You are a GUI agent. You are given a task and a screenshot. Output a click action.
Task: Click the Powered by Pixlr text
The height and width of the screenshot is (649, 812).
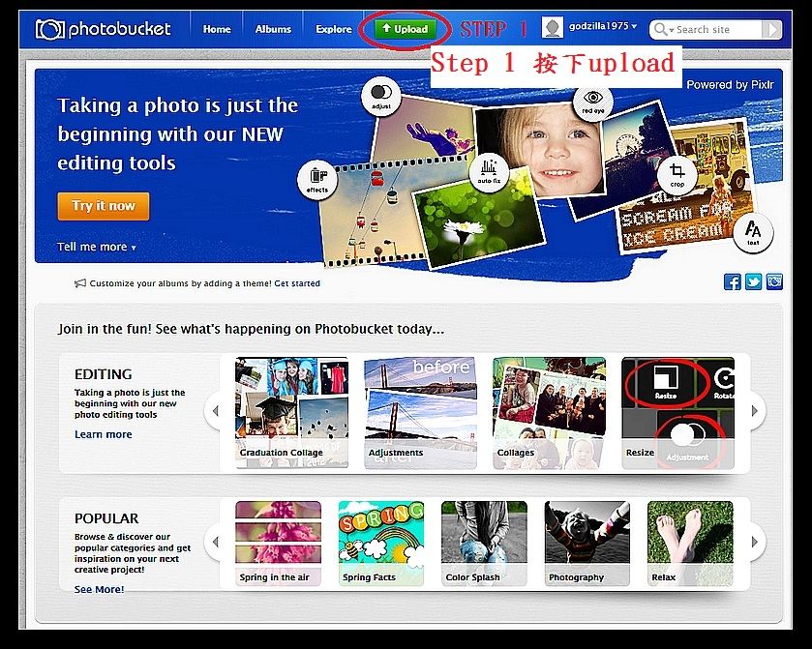tap(730, 85)
